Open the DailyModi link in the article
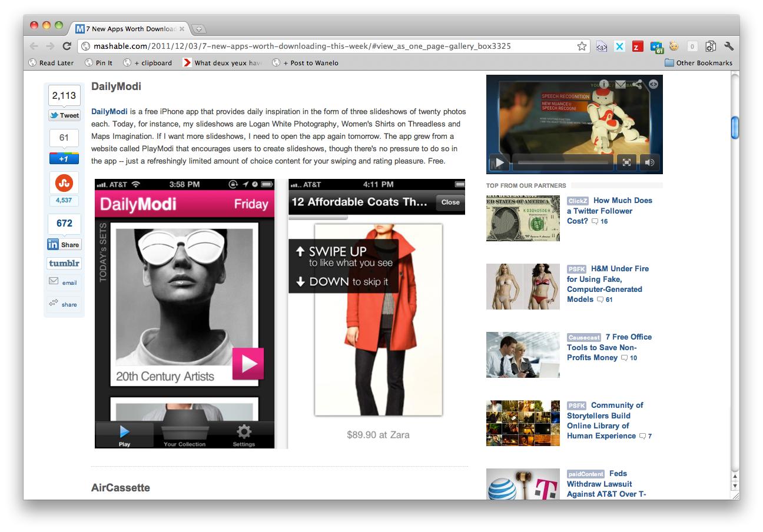 click(109, 111)
